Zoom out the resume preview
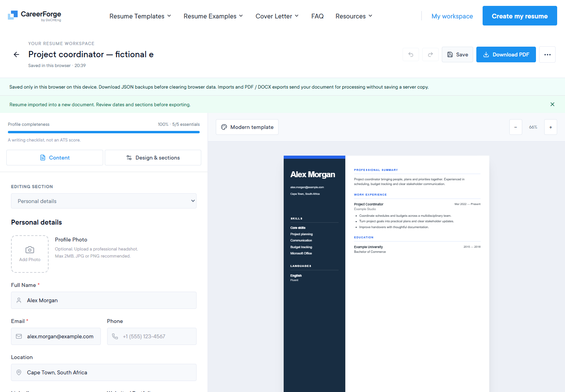 point(516,127)
